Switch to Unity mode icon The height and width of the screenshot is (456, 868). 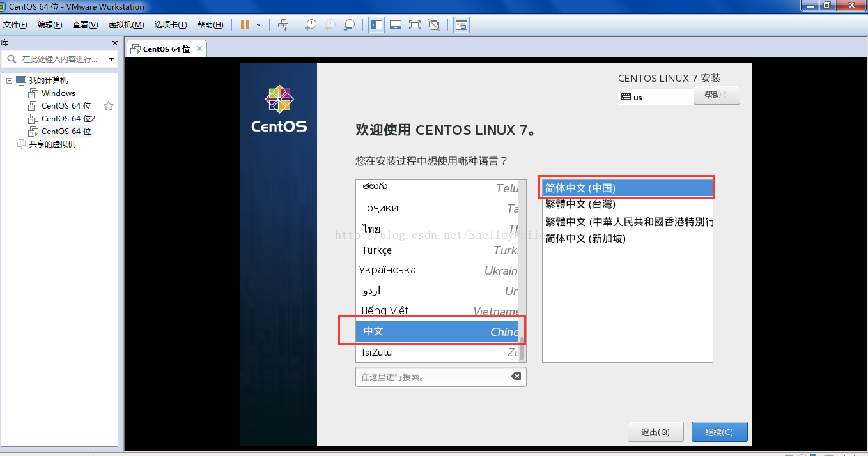pyautogui.click(x=434, y=25)
